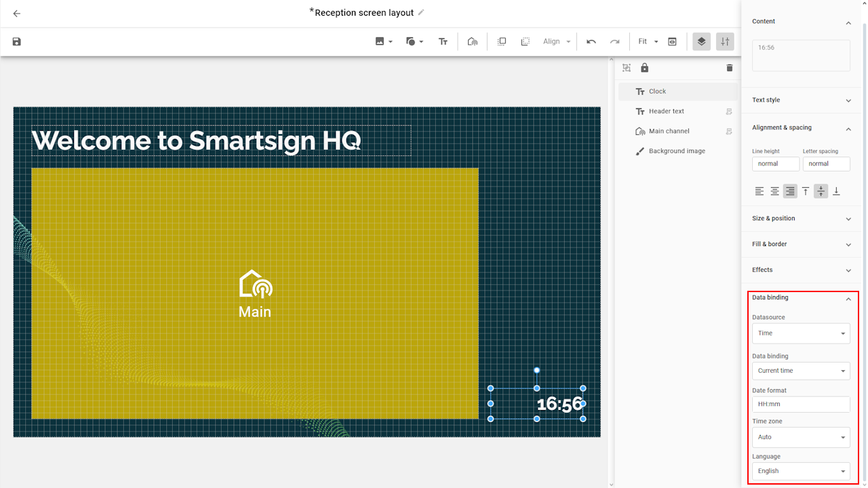The image size is (868, 488).
Task: Toggle the layers panel button
Action: [701, 42]
